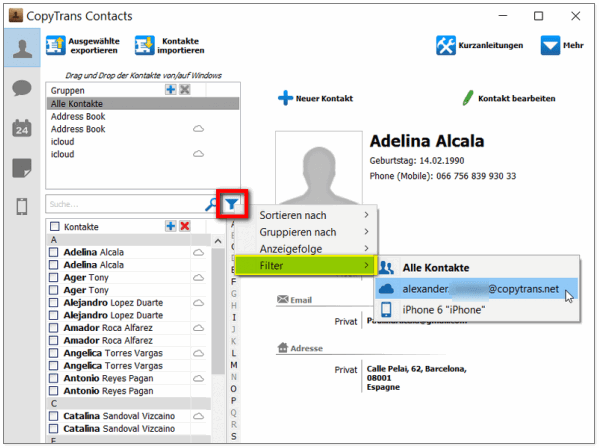Image resolution: width=599 pixels, height=448 pixels.
Task: Click the cloud icon beside the second Address Book
Action: click(198, 129)
